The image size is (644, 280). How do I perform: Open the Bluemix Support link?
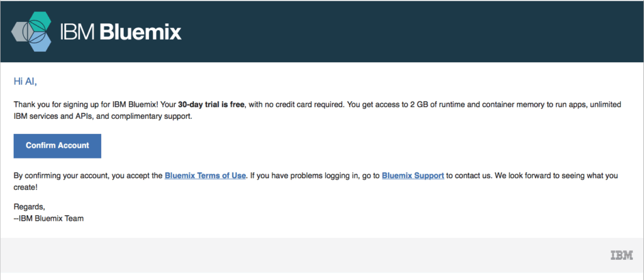pos(413,176)
